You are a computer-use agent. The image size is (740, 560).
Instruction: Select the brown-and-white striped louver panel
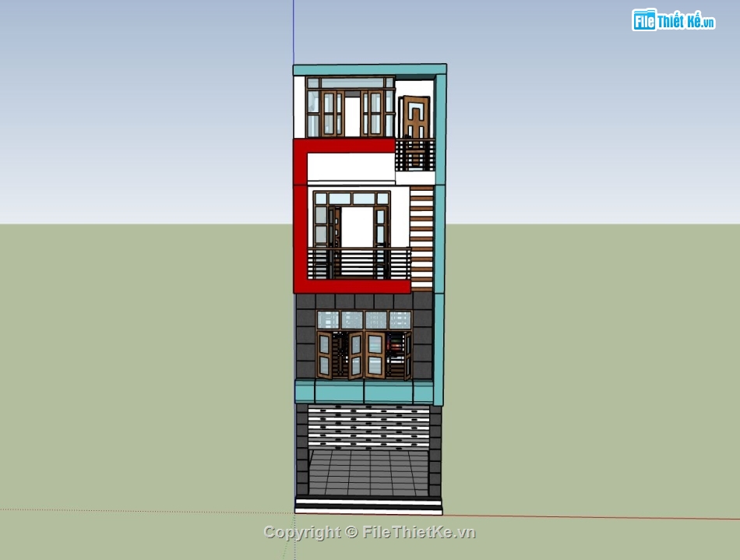(421, 238)
